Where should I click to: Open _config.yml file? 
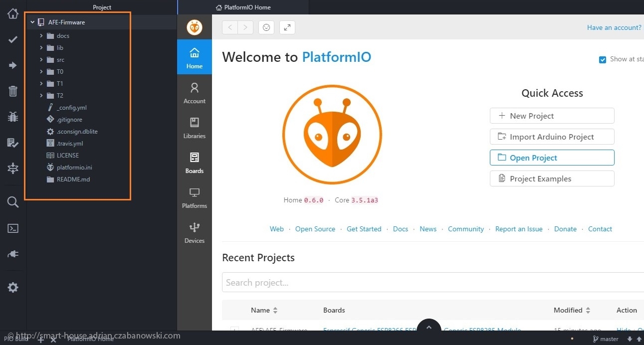72,108
